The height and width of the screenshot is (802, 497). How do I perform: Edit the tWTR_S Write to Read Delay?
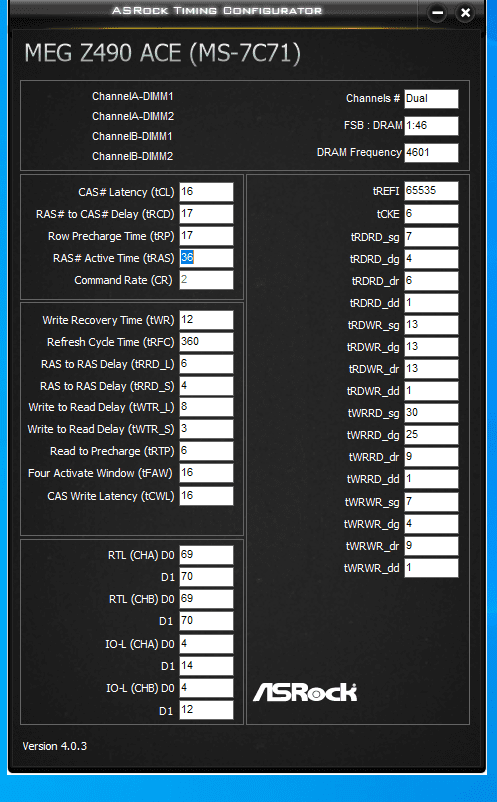[206, 429]
